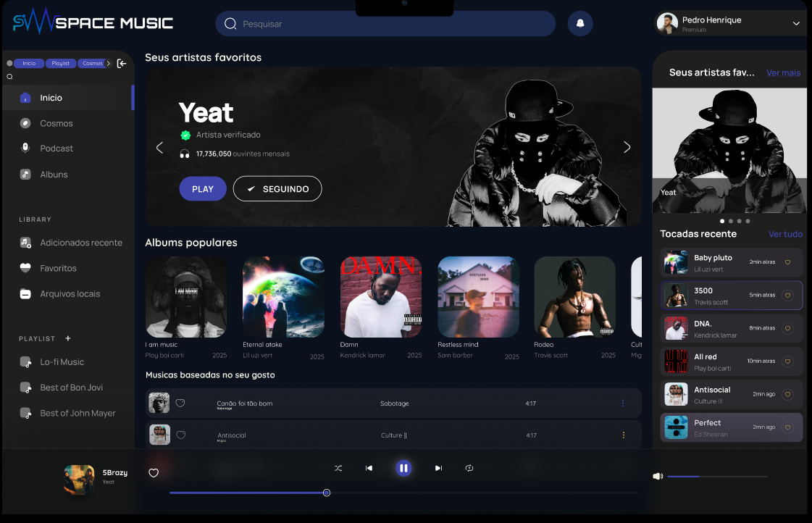
Task: Favorite All red in recent list
Action: pyautogui.click(x=787, y=361)
